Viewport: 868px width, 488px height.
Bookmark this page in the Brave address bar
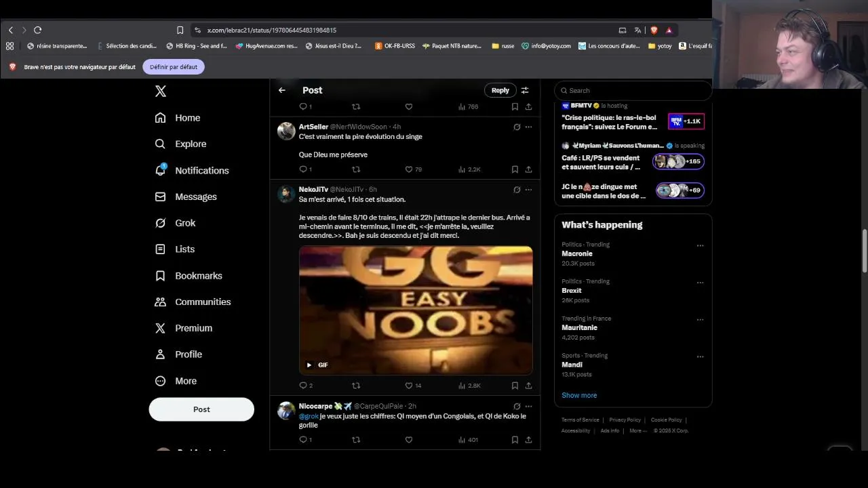(x=180, y=30)
